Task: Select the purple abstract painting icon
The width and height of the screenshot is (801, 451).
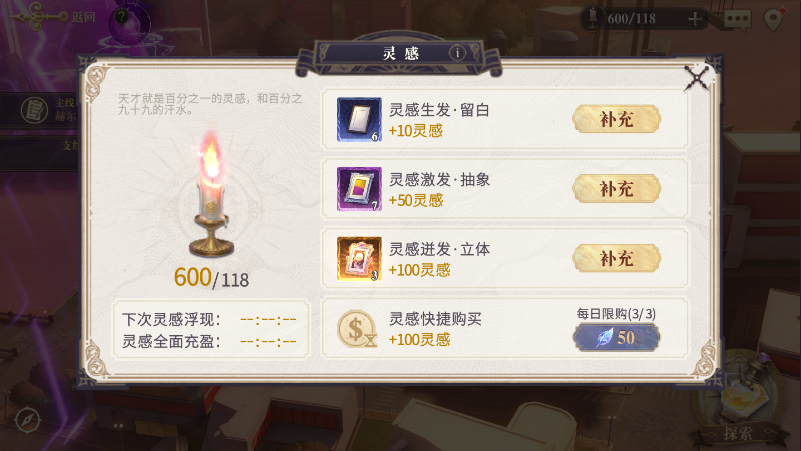Action: (x=359, y=188)
